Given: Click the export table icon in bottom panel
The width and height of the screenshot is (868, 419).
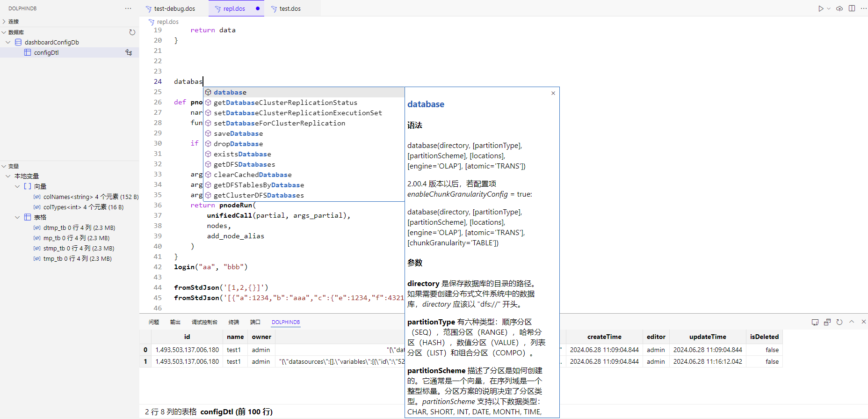Looking at the screenshot, I should 815,322.
